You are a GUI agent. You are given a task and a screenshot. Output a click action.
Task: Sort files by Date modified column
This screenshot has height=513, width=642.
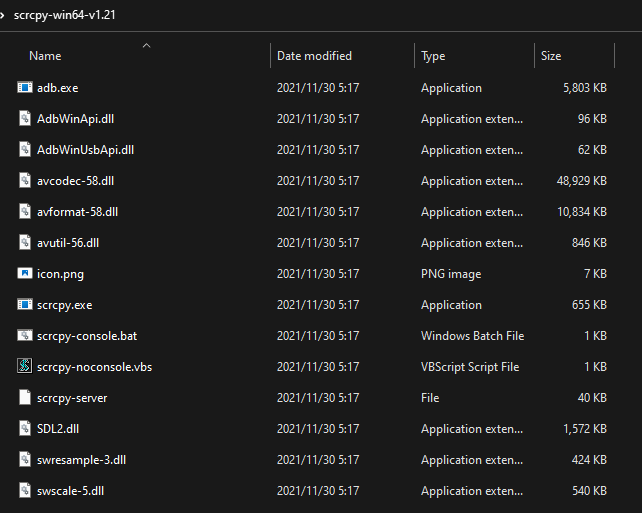click(x=314, y=56)
